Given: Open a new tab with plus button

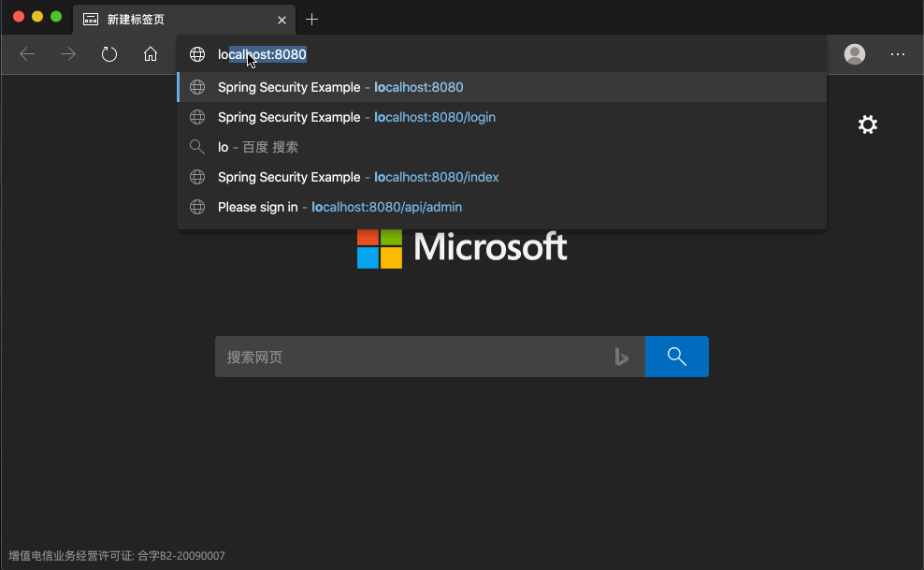Looking at the screenshot, I should point(311,20).
